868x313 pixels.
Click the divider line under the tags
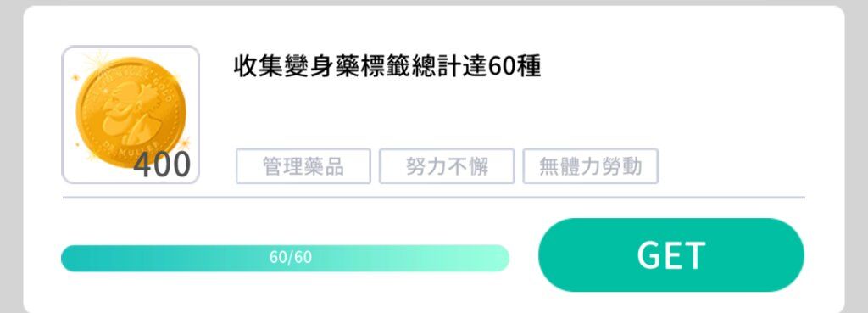[x=433, y=198]
